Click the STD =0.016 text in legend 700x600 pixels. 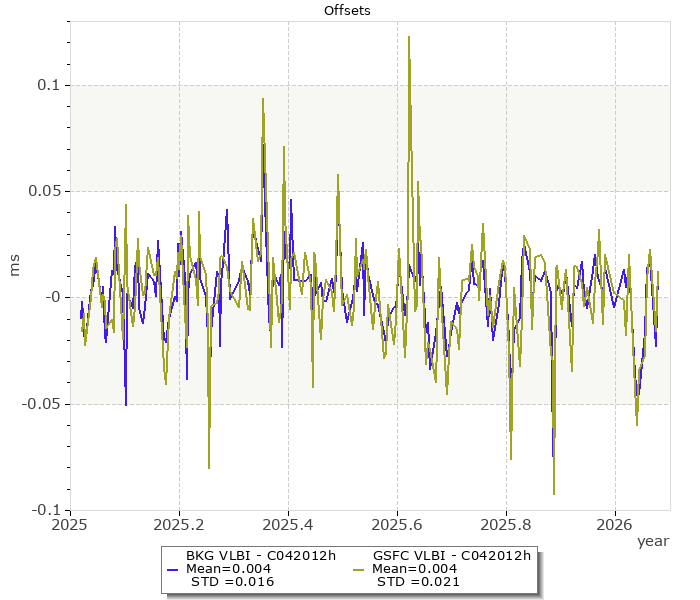[231, 582]
